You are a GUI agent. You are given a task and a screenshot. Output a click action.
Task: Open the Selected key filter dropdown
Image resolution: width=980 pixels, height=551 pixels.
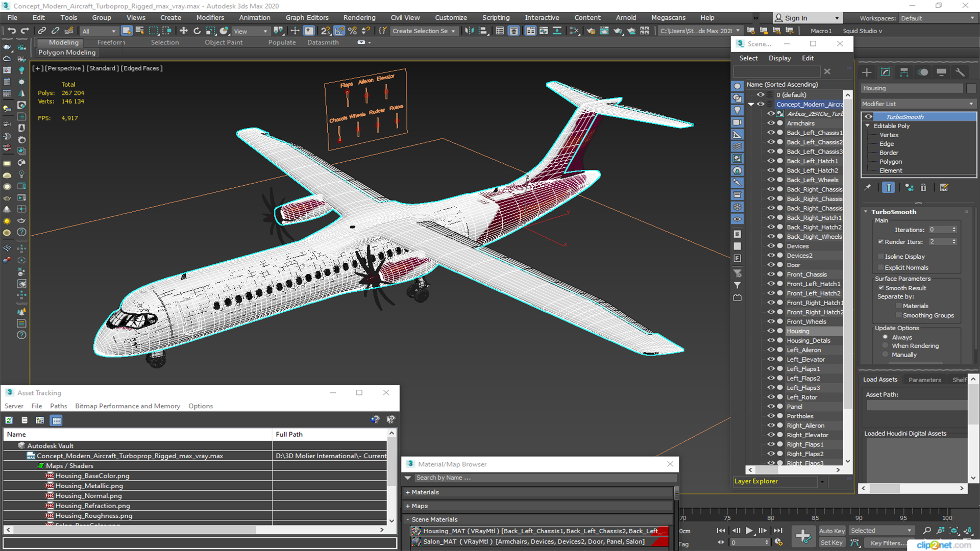(x=881, y=531)
